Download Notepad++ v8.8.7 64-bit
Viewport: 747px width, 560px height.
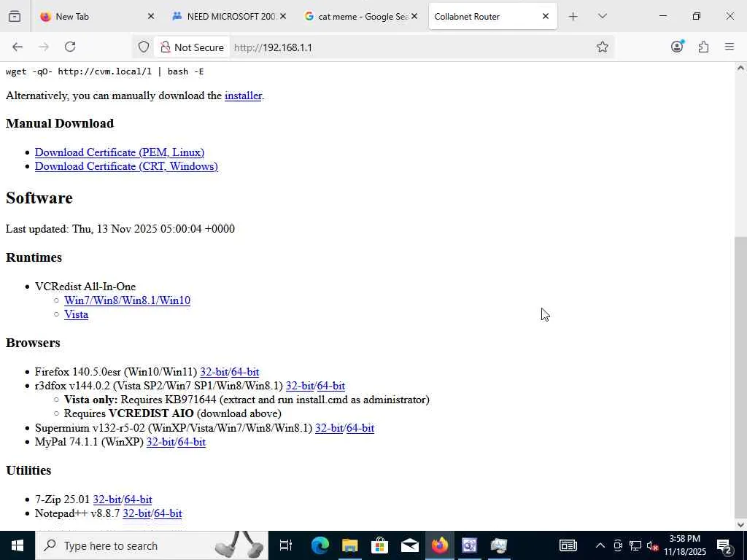coord(169,513)
